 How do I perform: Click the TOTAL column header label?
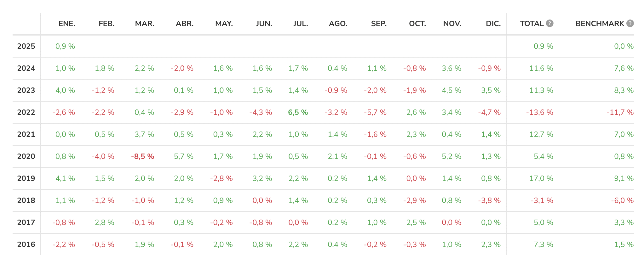pos(532,24)
